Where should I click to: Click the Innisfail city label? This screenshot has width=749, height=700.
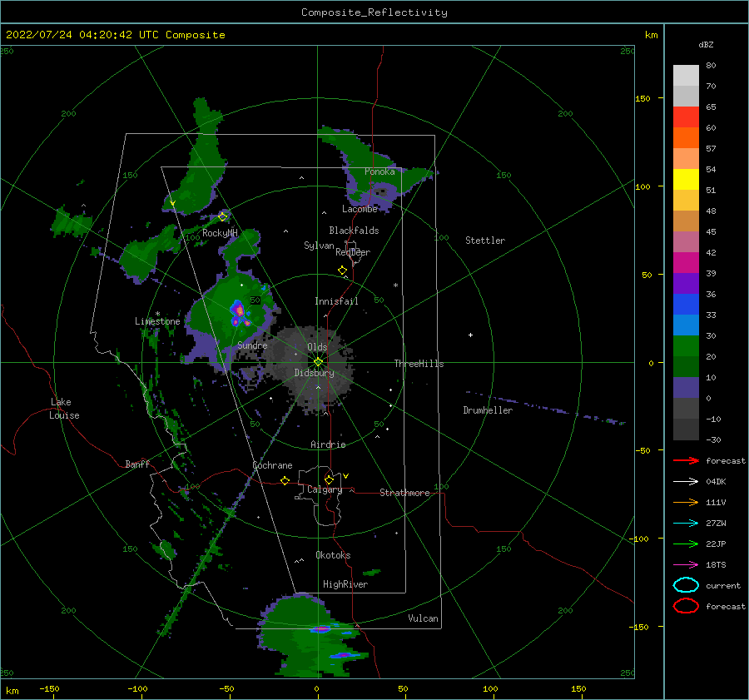coord(336,301)
